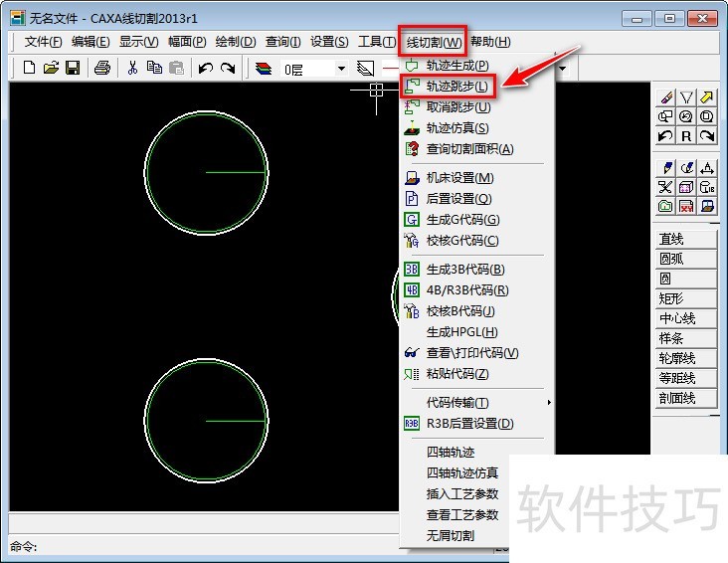Select 查看\打印代码(V) menu entry
Viewport: 728px width, 563px height.
[477, 353]
